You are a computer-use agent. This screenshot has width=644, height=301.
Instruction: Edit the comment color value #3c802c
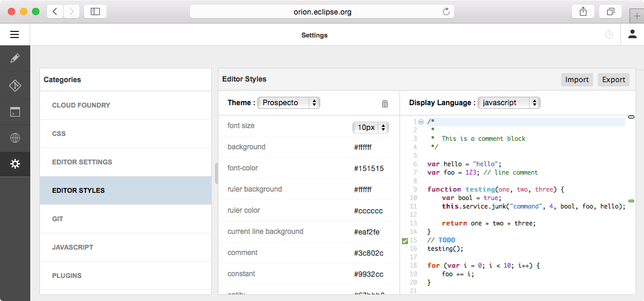[x=369, y=253]
